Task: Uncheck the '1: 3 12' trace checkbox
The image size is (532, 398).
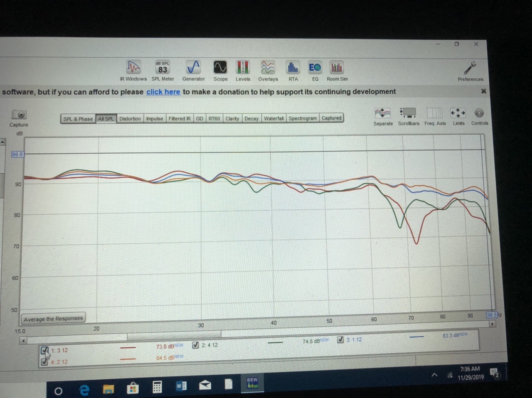Action: coord(45,350)
